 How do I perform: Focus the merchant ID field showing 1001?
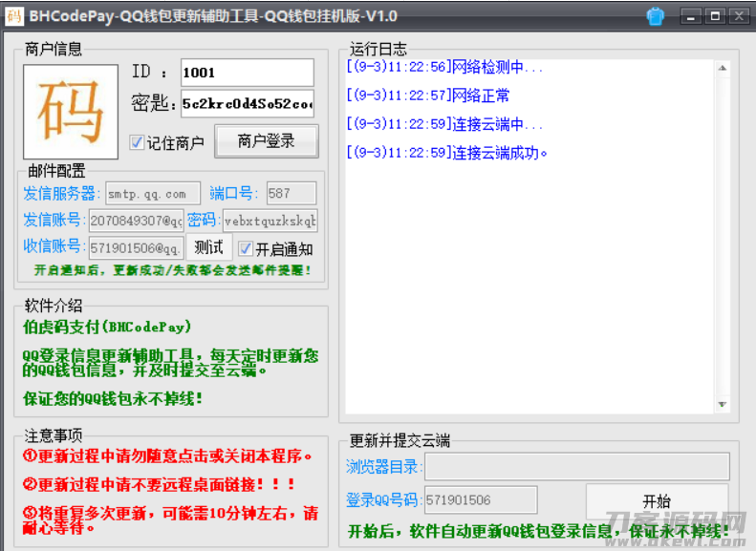tap(248, 73)
